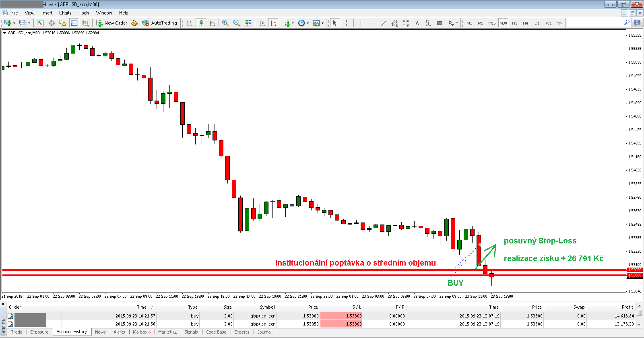Viewport: 644px width, 338px height.
Task: Open the Tools menu
Action: click(x=84, y=13)
